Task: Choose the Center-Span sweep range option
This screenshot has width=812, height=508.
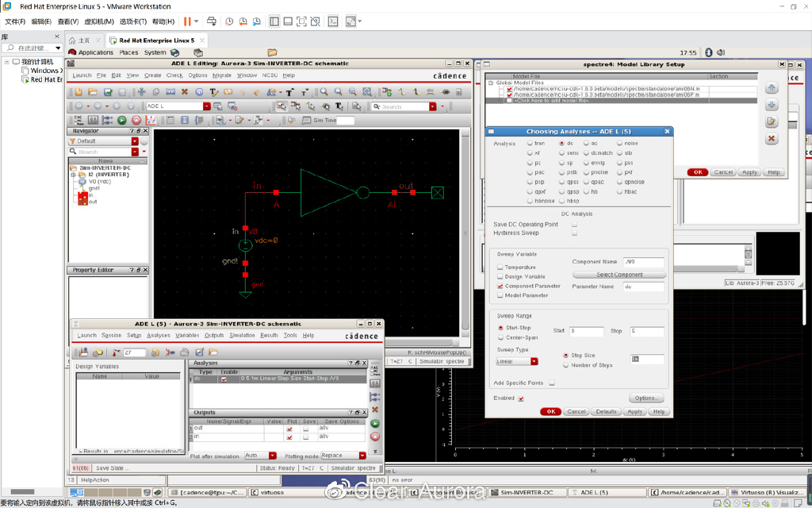Action: tap(500, 337)
